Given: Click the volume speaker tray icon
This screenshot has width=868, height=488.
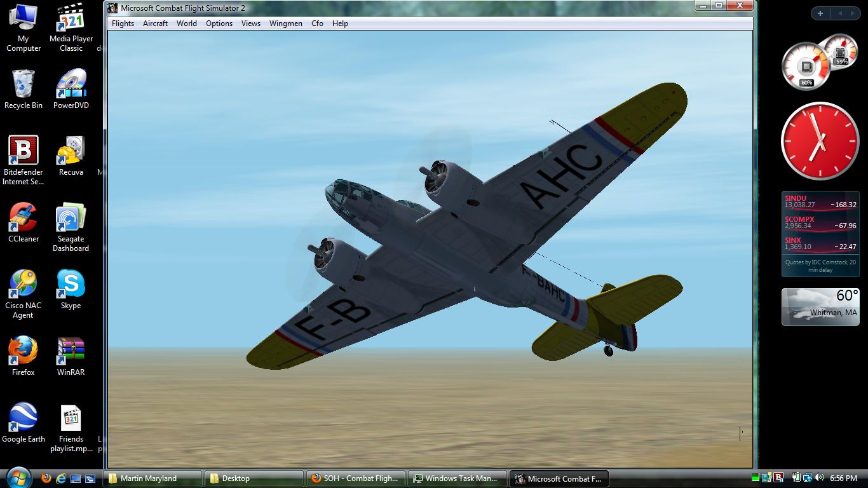Looking at the screenshot, I should point(819,478).
